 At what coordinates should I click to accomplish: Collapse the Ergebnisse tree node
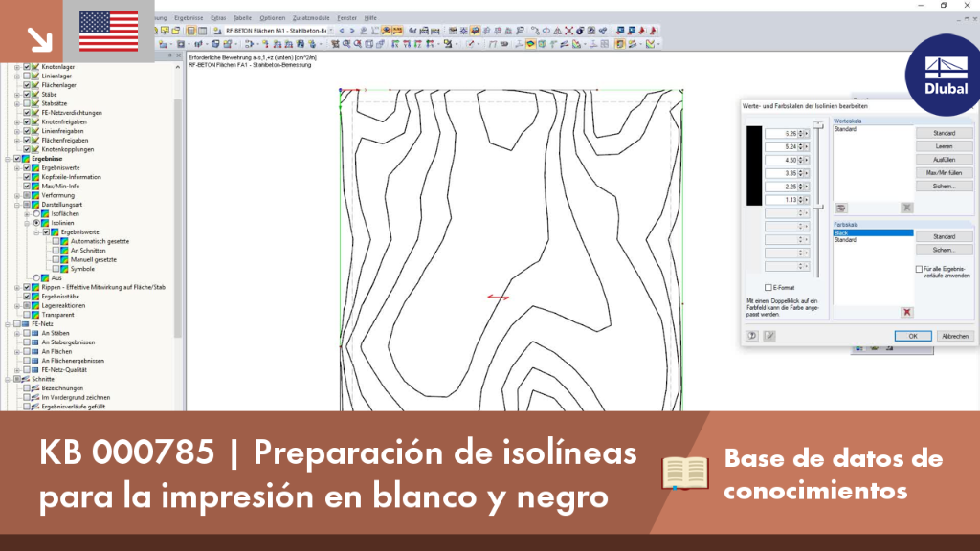8,159
